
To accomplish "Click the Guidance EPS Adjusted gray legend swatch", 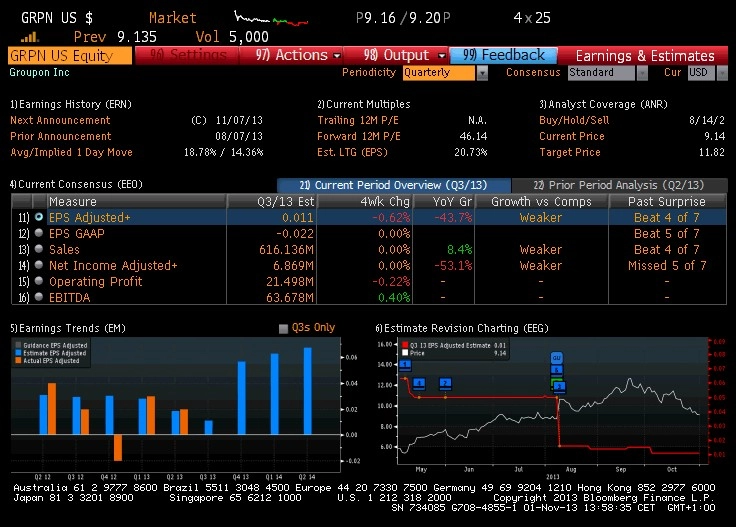I will [18, 345].
